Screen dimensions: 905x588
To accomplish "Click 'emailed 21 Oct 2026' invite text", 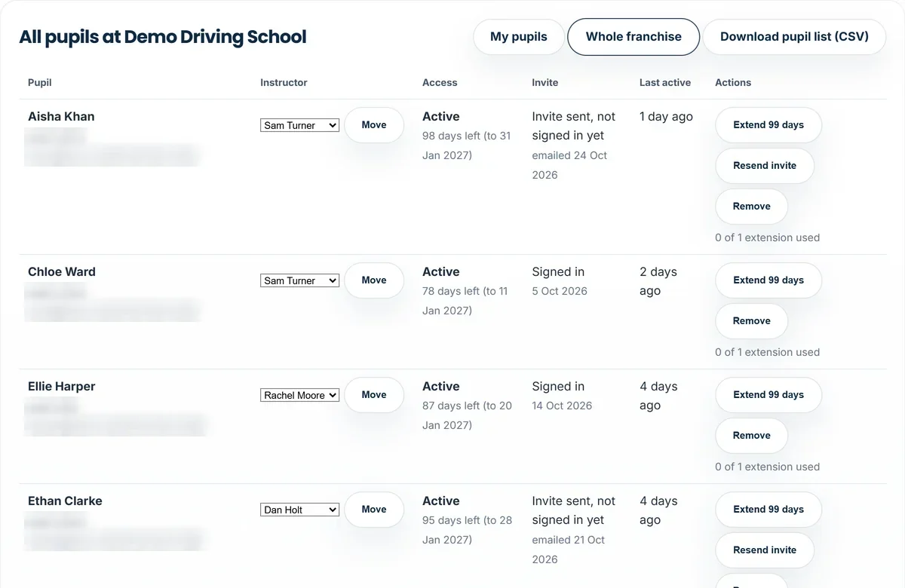I will pos(569,550).
